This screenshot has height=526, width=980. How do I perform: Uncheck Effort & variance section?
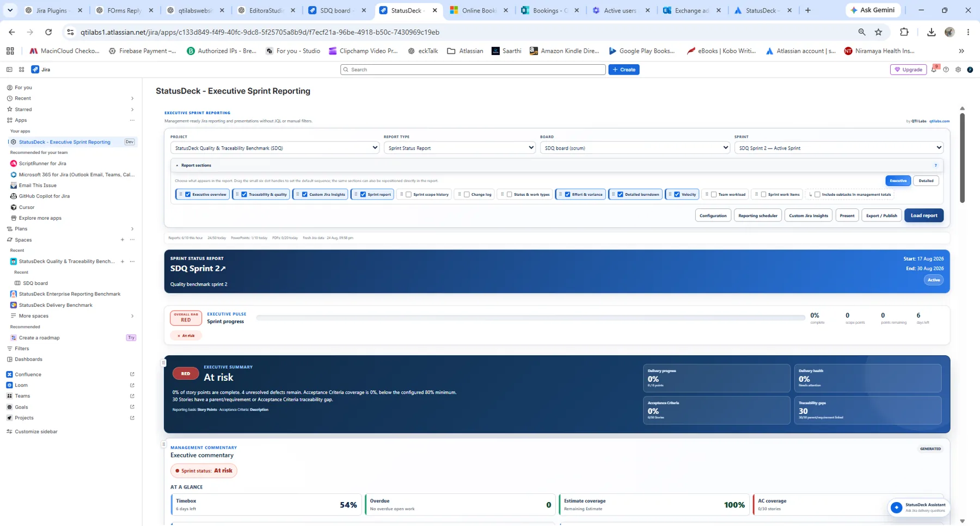click(567, 195)
